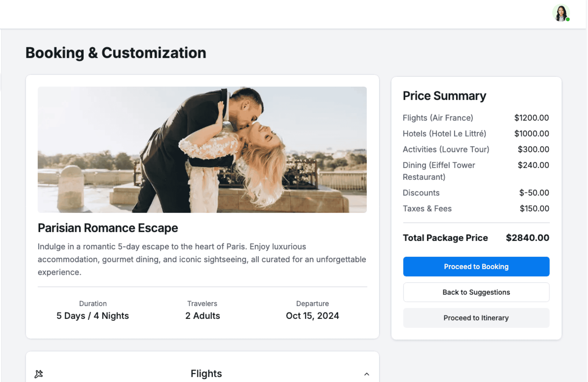Collapse the Flights section chevron
The width and height of the screenshot is (588, 382).
[367, 374]
